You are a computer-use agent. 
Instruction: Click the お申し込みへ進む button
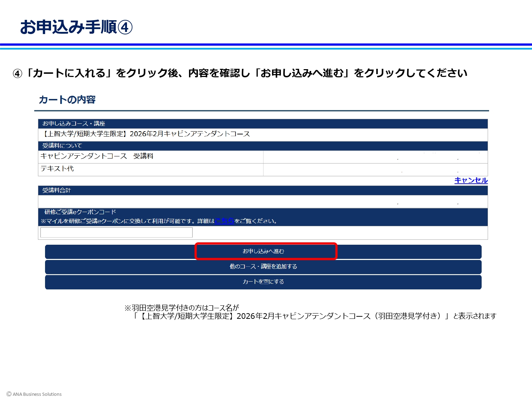[263, 251]
